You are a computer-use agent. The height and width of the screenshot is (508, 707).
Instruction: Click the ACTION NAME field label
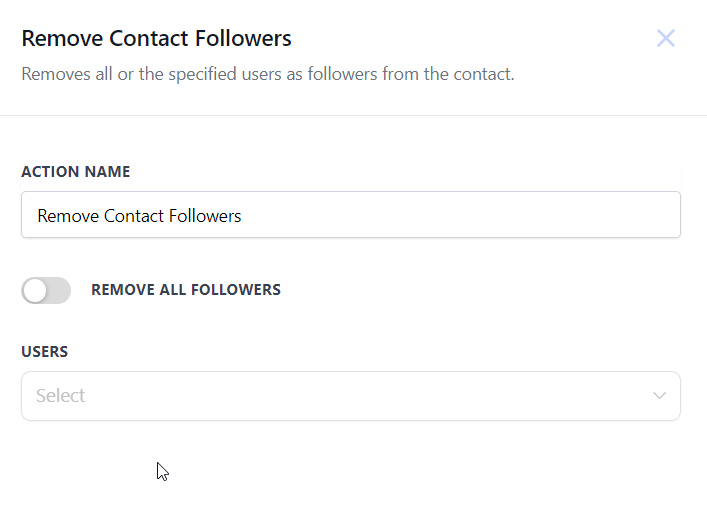tap(76, 171)
